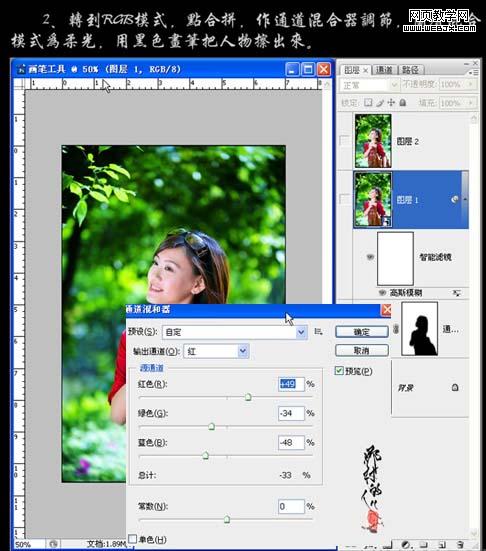Click the 文档:1.89M status text

pyautogui.click(x=106, y=544)
